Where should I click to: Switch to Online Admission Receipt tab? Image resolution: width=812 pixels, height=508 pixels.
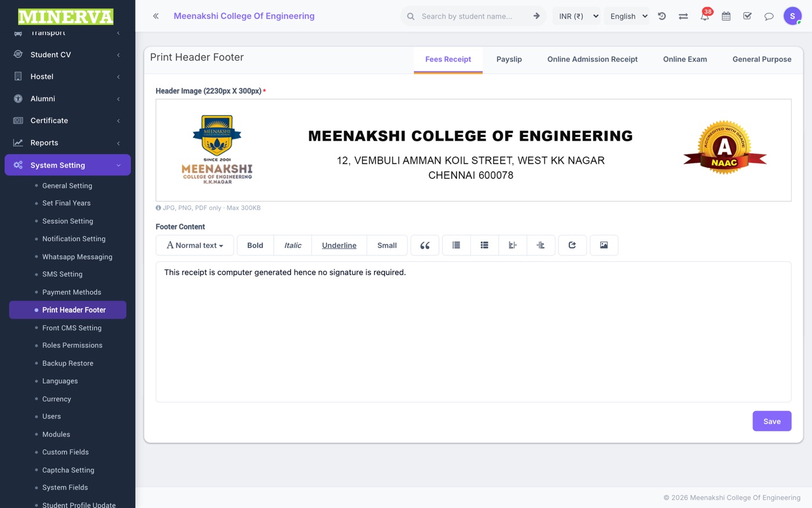pos(592,59)
